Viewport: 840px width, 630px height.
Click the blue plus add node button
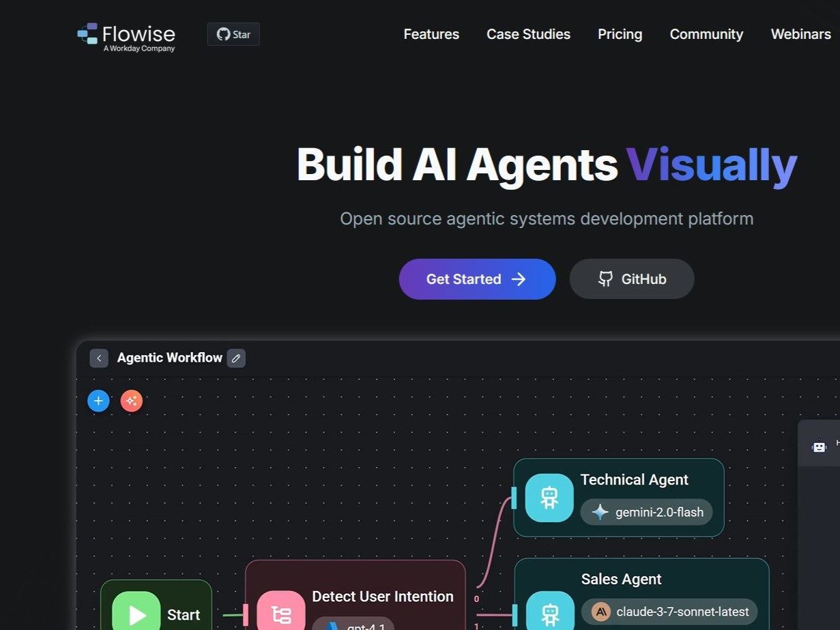point(98,401)
